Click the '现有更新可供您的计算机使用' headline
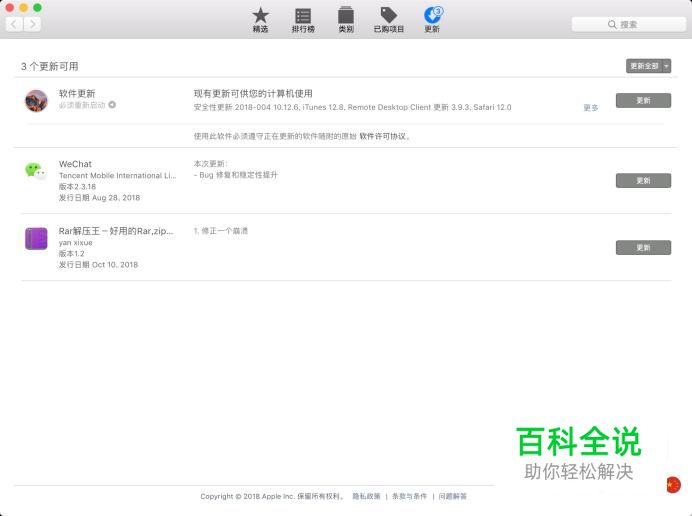The width and height of the screenshot is (692, 516). (253, 94)
